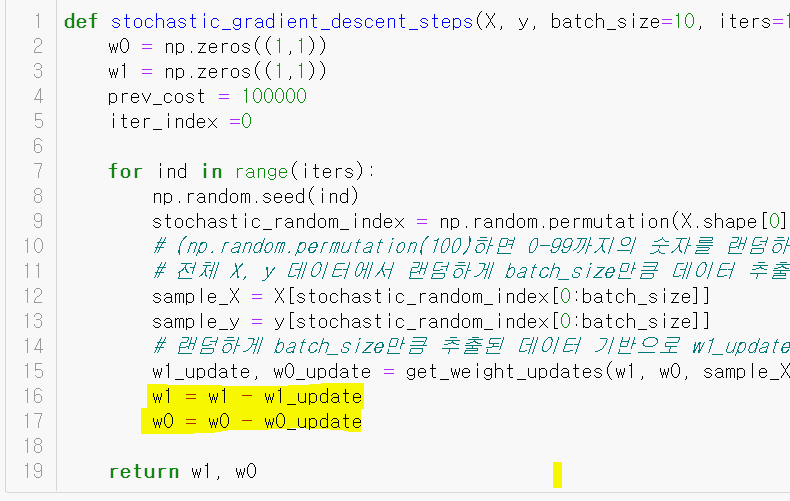Click 'np.random.seed(ind)' call
Viewport: 790px width, 501px height.
(255, 196)
